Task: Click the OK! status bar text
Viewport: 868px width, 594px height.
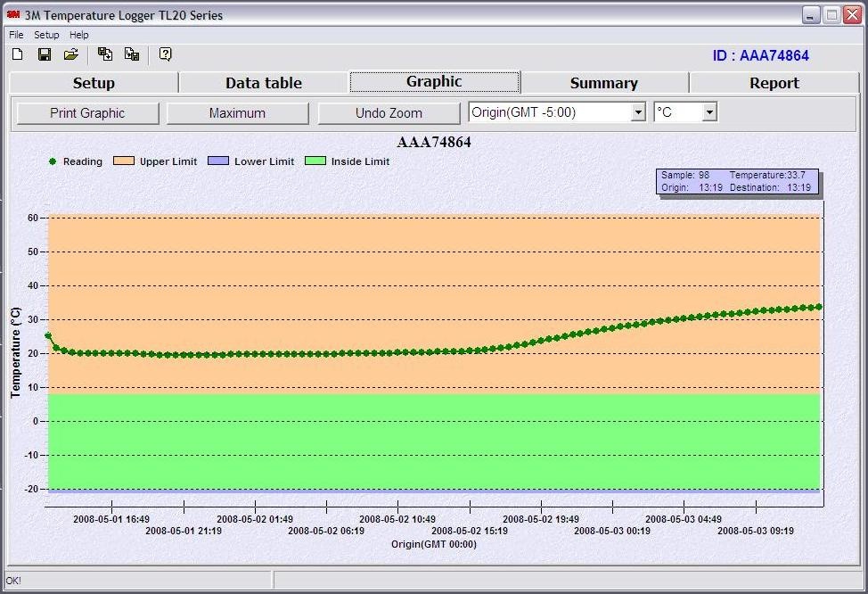Action: (x=13, y=581)
